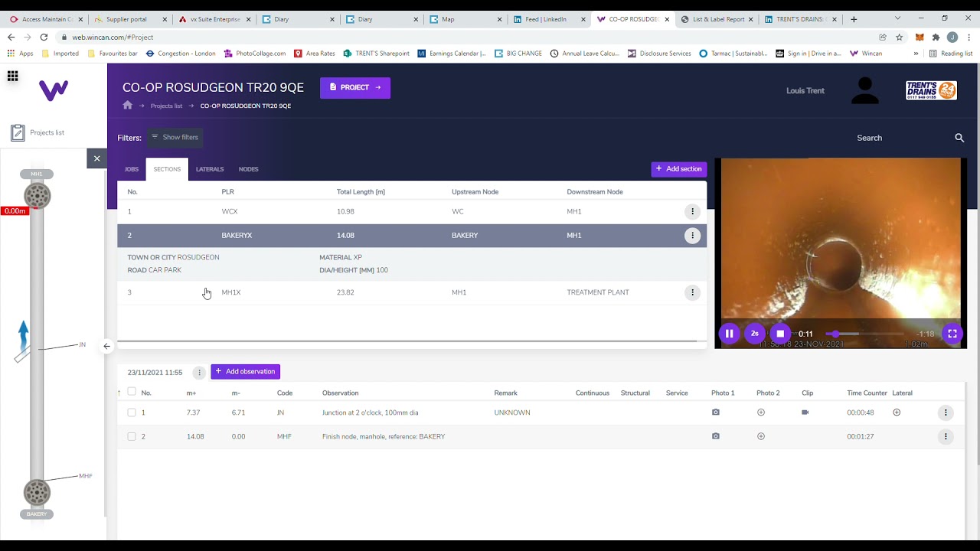Open Projects list breadcrumb link
The width and height of the screenshot is (980, 551).
pyautogui.click(x=166, y=106)
